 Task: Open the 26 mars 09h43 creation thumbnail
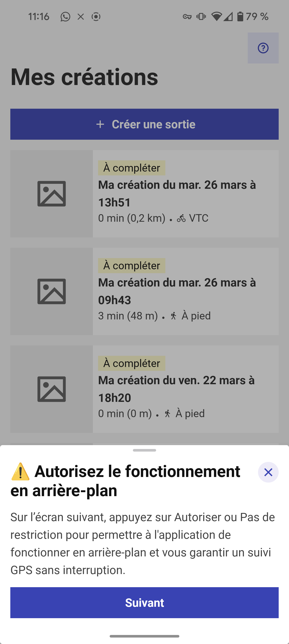(x=51, y=291)
